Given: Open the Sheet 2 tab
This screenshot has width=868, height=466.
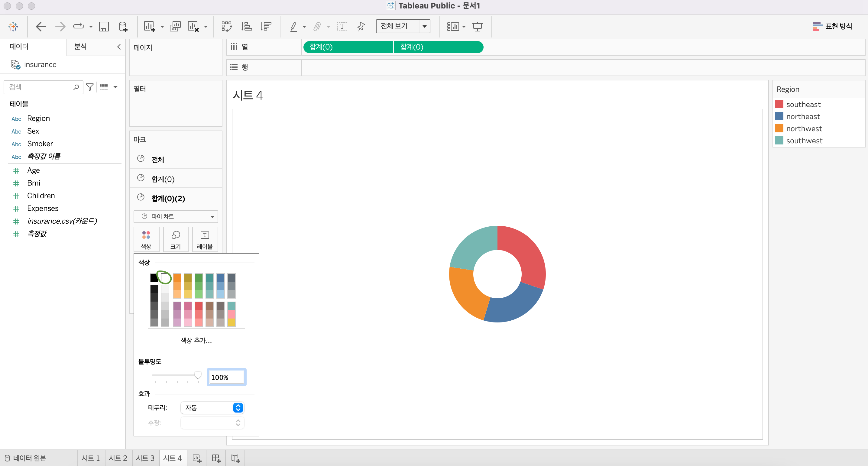Looking at the screenshot, I should (118, 458).
